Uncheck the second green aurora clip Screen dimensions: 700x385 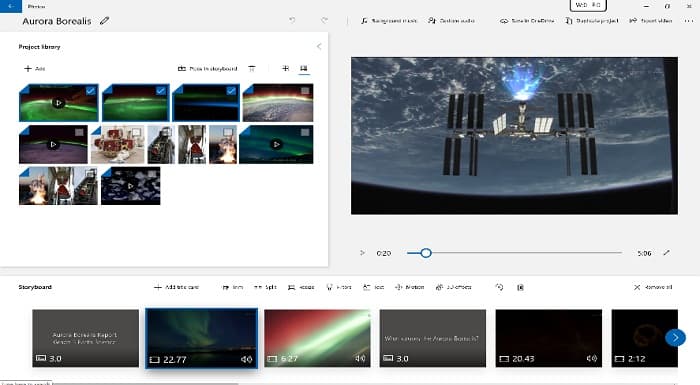click(161, 91)
